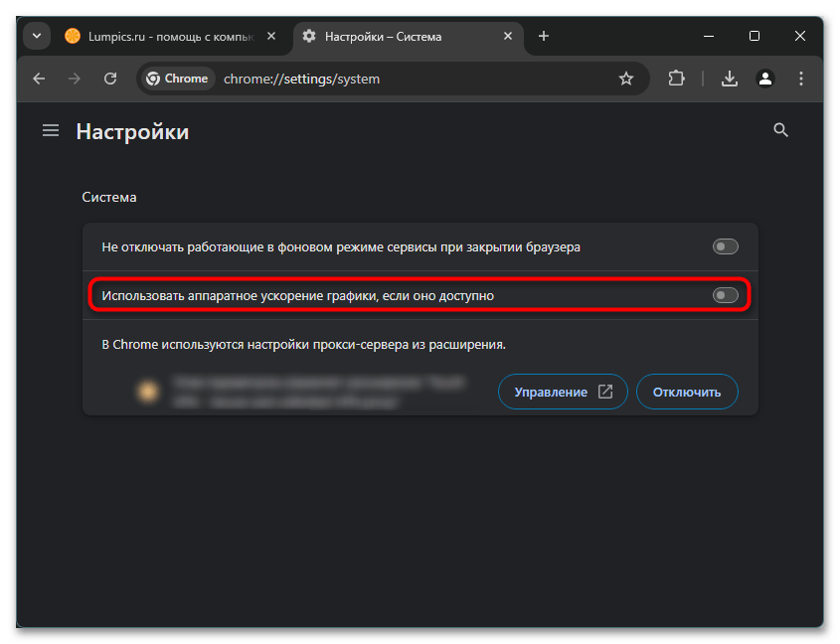Click the blurred extension icon
Image resolution: width=840 pixels, height=644 pixels.
(x=148, y=392)
